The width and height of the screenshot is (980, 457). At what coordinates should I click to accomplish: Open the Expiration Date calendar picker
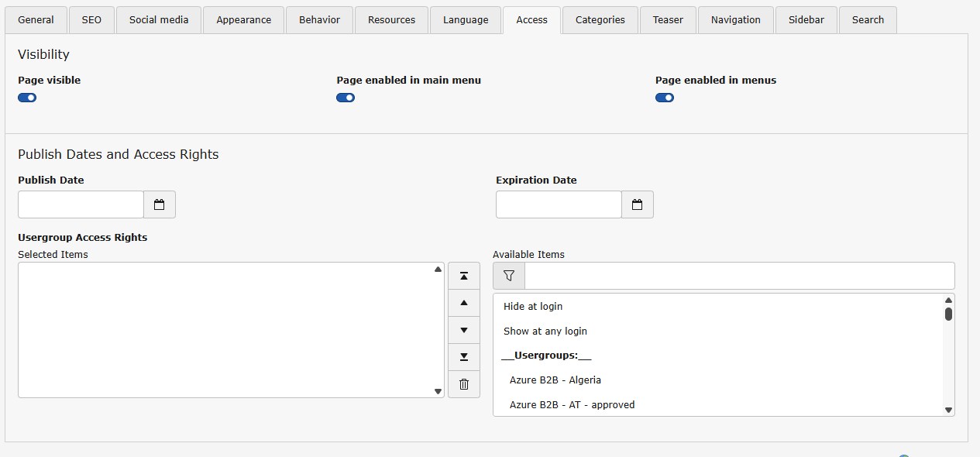pyautogui.click(x=637, y=204)
